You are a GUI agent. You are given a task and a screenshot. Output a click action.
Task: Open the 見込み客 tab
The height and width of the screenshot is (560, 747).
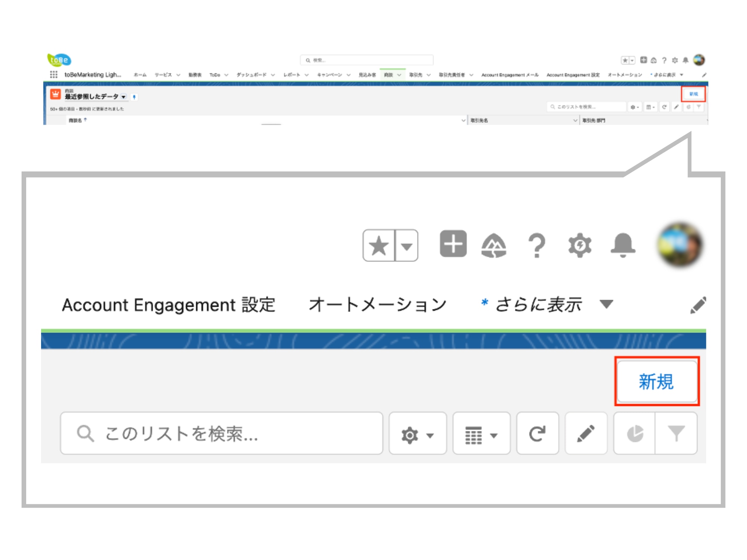[367, 75]
